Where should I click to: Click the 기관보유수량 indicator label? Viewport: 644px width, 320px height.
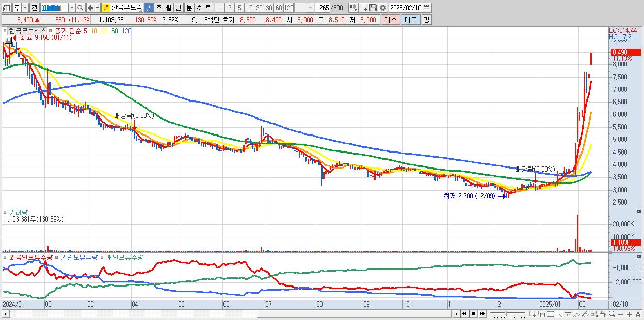79,257
